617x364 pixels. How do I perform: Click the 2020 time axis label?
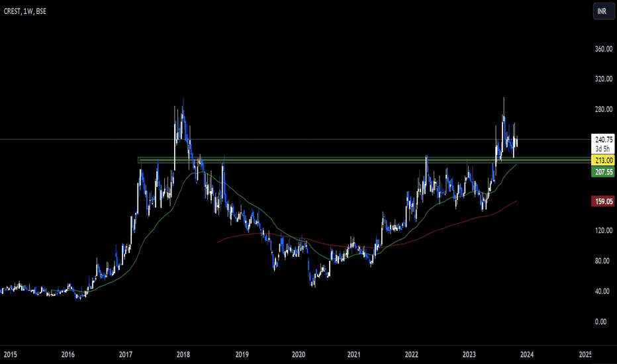(x=299, y=355)
